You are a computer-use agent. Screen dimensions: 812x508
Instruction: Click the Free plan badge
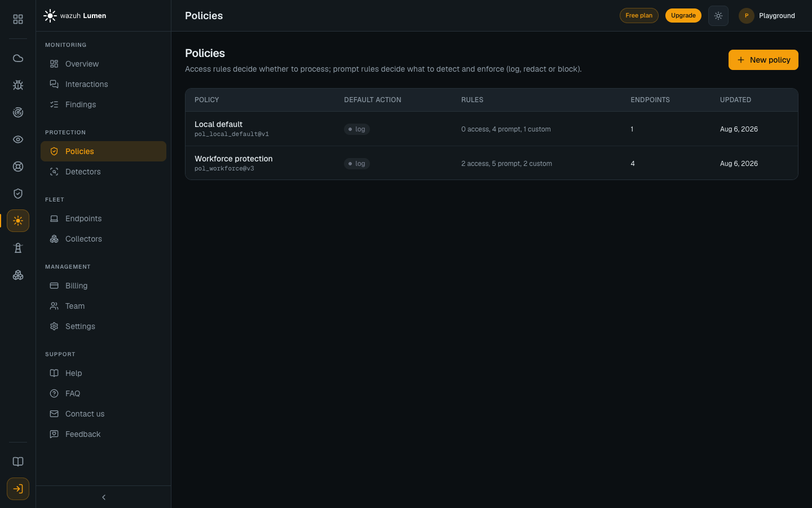639,16
